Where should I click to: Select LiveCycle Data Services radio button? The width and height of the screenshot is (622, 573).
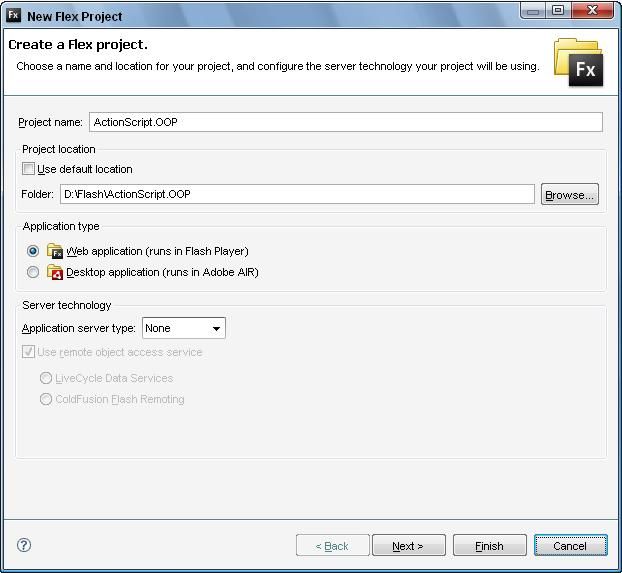[x=46, y=378]
